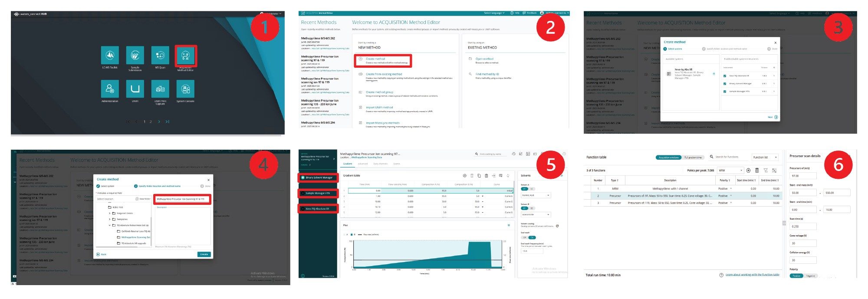Open the Sample Submission app tile
The height and width of the screenshot is (299, 868).
[x=135, y=55]
